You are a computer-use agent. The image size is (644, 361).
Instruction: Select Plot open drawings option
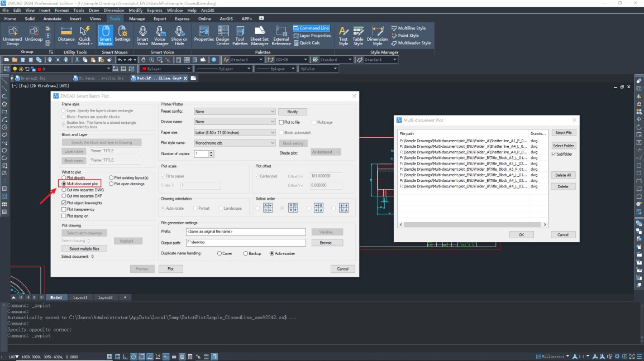127,184
